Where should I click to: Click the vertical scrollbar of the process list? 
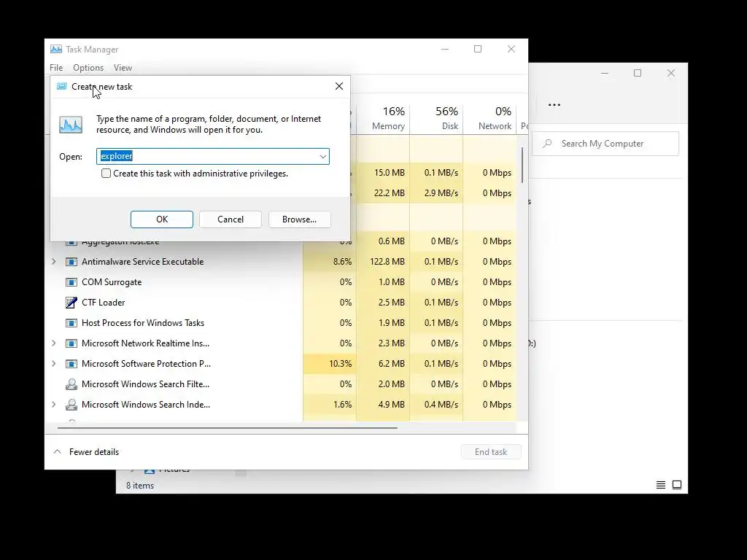(x=522, y=165)
